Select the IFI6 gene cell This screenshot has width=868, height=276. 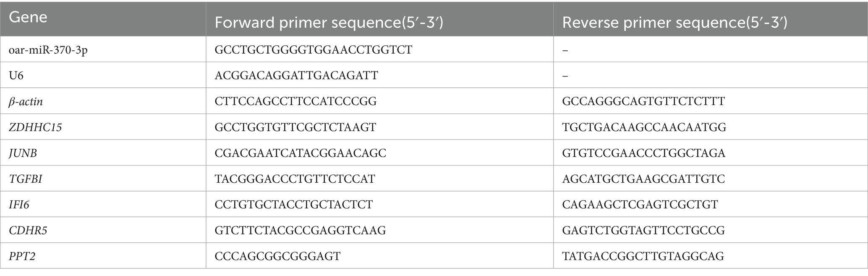[19, 205]
